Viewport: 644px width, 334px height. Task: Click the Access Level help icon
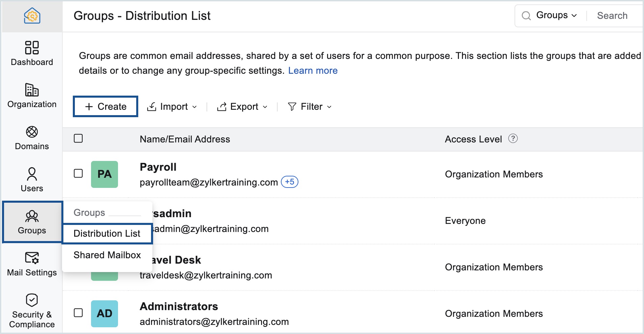[513, 138]
